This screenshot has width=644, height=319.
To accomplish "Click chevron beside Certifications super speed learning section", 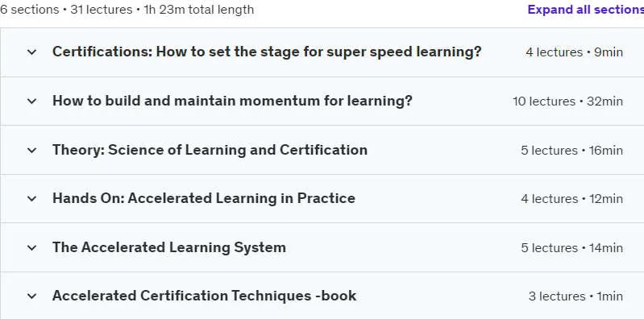I will [x=31, y=52].
